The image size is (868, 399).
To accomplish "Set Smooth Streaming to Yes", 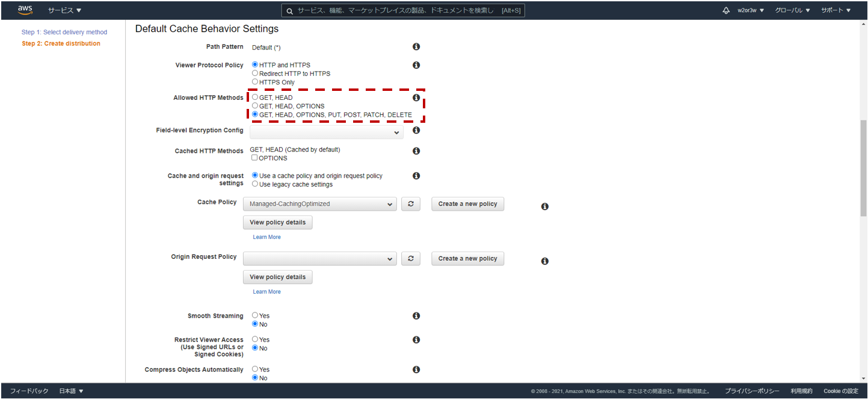I will [x=255, y=315].
